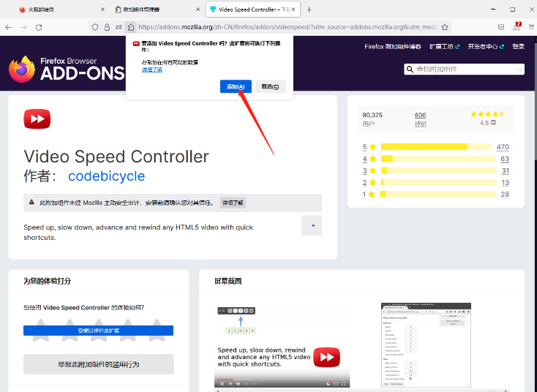Filter reviews by 3 star rating row
The image size is (537, 392).
436,170
